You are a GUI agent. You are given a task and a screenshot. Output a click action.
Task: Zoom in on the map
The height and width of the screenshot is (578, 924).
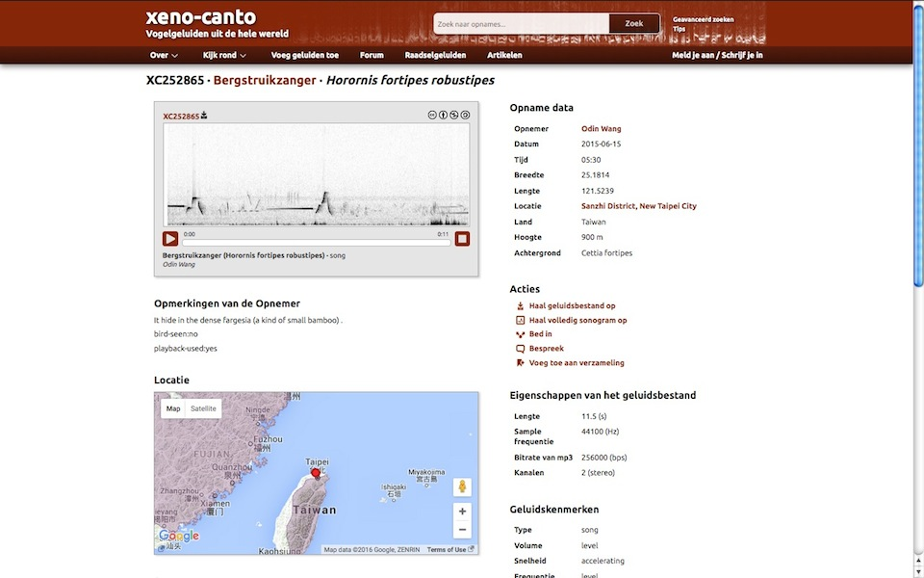pyautogui.click(x=462, y=512)
